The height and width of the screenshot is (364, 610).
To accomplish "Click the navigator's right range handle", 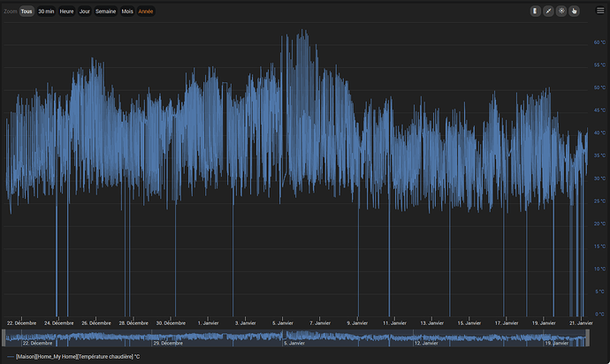I will pyautogui.click(x=587, y=337).
